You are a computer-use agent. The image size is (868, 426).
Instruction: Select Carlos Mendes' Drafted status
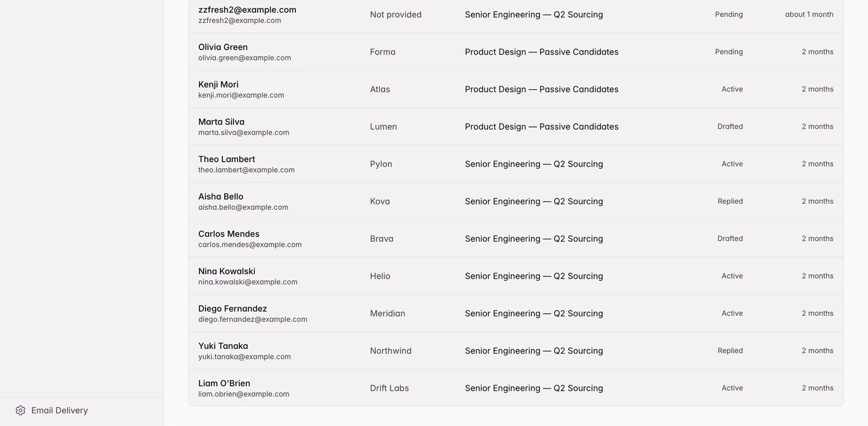click(730, 239)
